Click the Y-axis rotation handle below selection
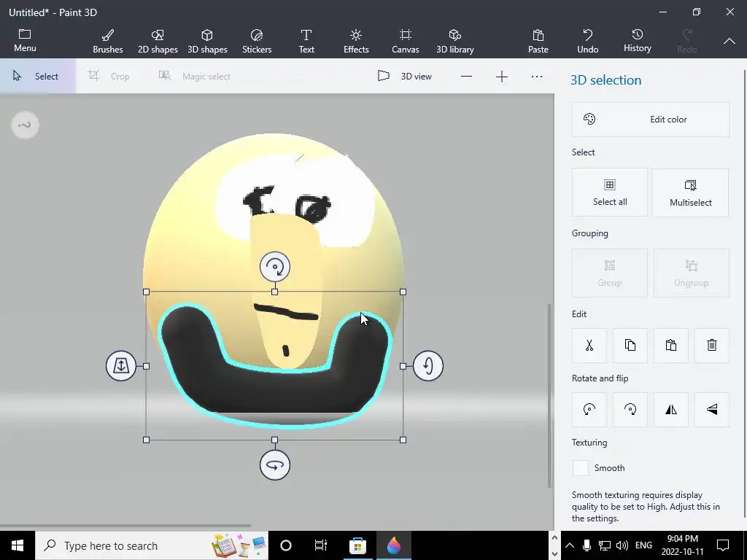Image resolution: width=747 pixels, height=560 pixels. (x=275, y=465)
